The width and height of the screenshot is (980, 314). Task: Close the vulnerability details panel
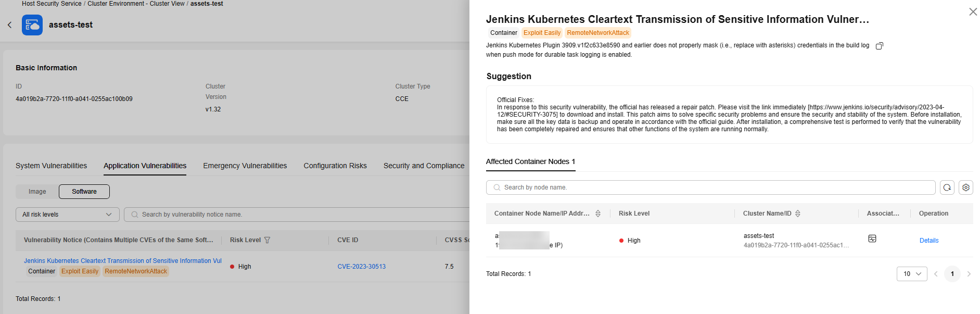pyautogui.click(x=973, y=11)
